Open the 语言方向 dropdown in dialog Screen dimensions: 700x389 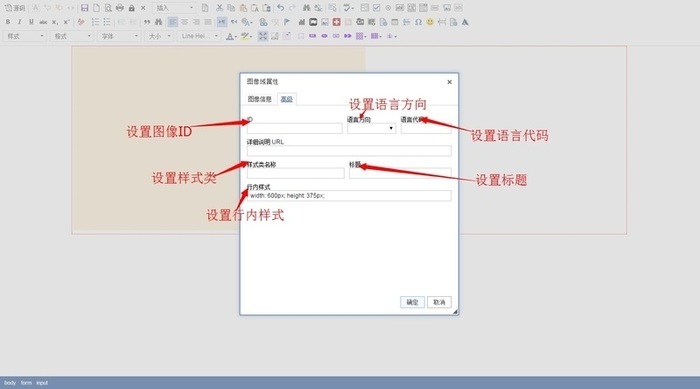pos(371,129)
